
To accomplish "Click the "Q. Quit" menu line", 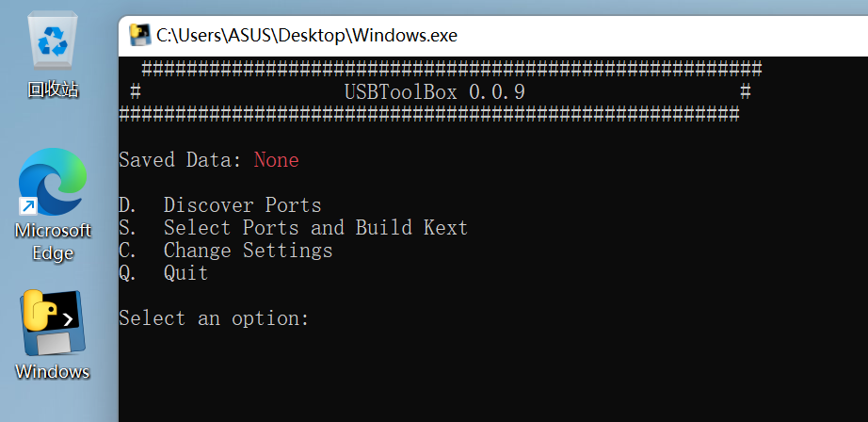I will pos(163,273).
